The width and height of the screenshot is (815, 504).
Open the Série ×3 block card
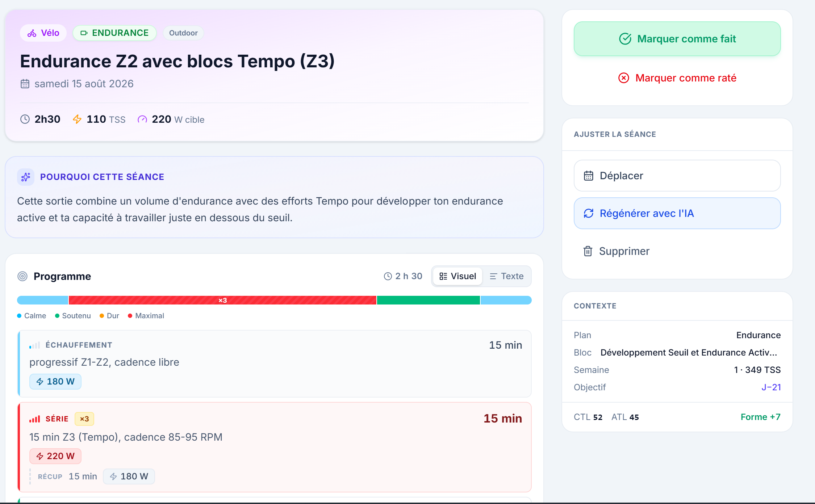pyautogui.click(x=275, y=447)
